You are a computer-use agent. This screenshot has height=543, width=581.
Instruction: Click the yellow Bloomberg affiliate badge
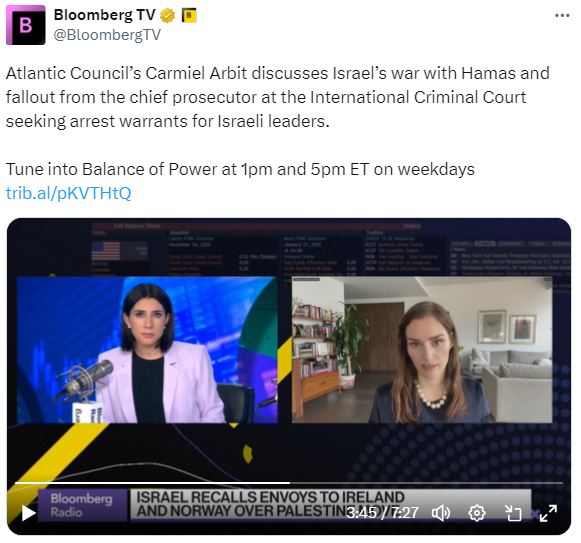[x=189, y=16]
